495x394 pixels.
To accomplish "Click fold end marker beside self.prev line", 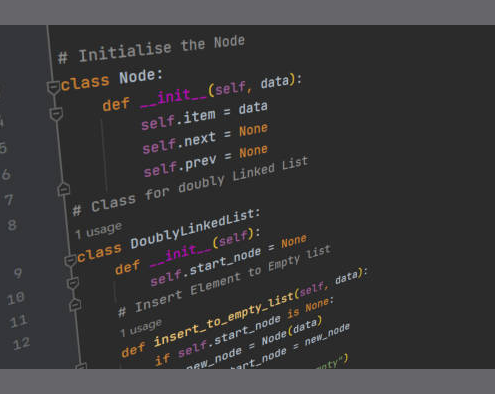I will tap(63, 189).
